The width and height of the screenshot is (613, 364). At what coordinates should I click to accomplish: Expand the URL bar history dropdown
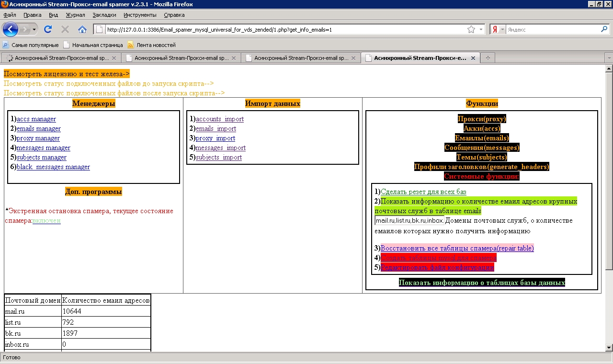coord(481,29)
